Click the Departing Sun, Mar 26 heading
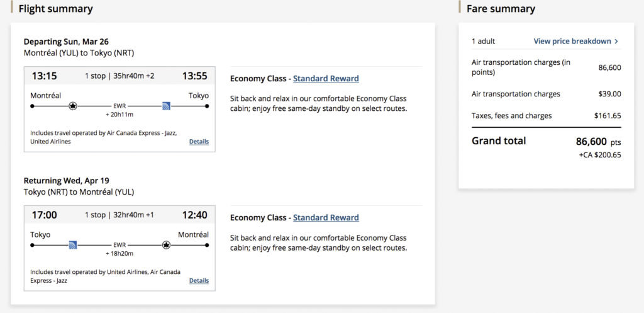Image resolution: width=644 pixels, height=313 pixels. (66, 42)
